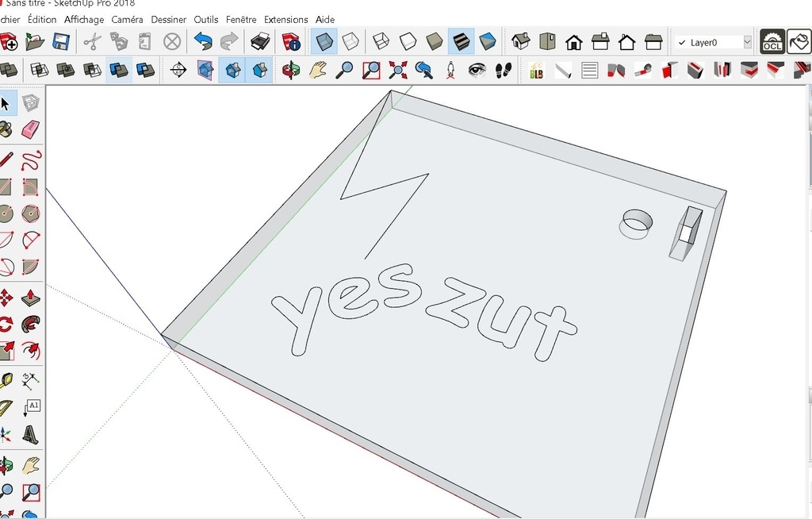Screen dimensions: 812x519
Task: Click the Cut scissors icon
Action: 92,41
